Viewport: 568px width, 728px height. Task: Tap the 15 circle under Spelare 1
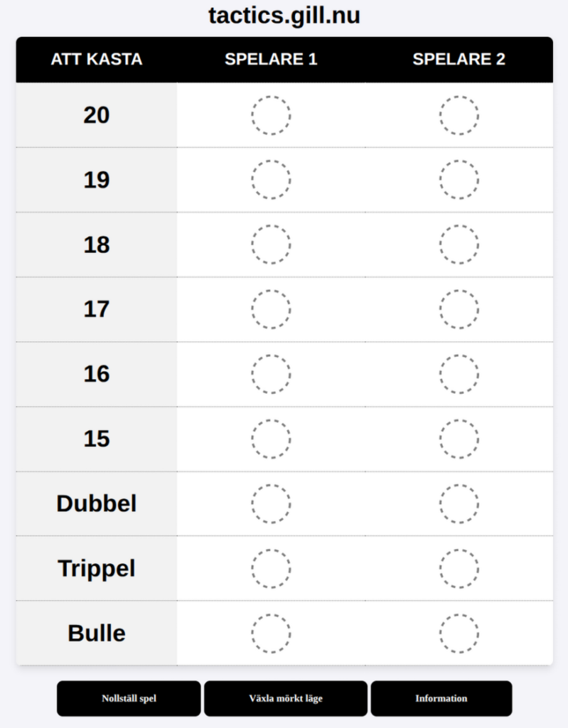coord(271,439)
